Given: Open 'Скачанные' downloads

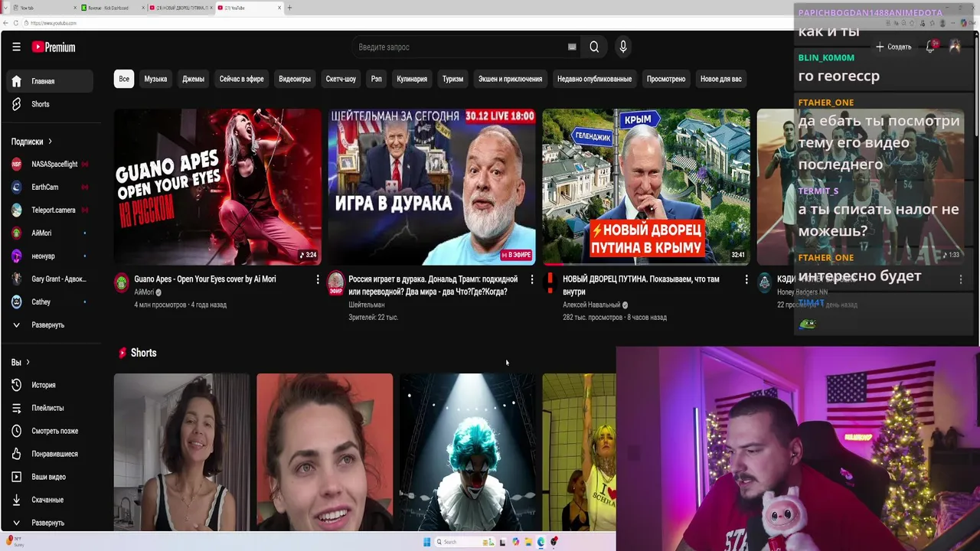Looking at the screenshot, I should [x=50, y=500].
